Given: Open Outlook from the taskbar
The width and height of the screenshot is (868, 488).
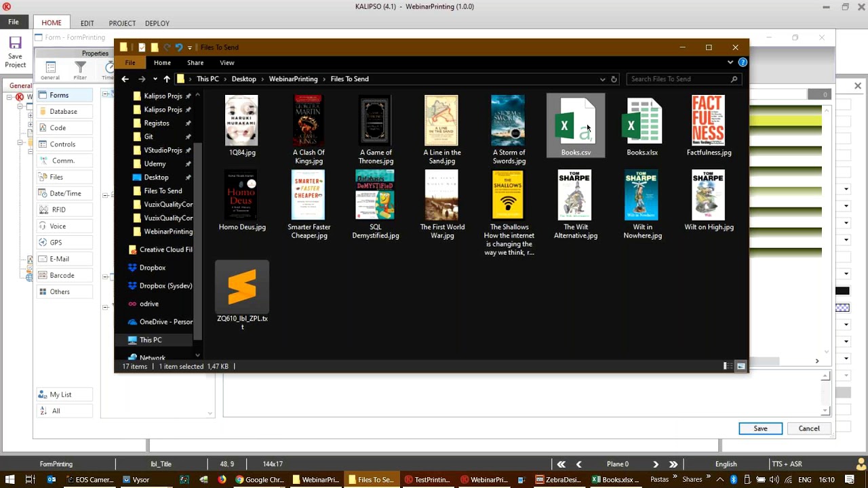Looking at the screenshot, I should (51, 480).
